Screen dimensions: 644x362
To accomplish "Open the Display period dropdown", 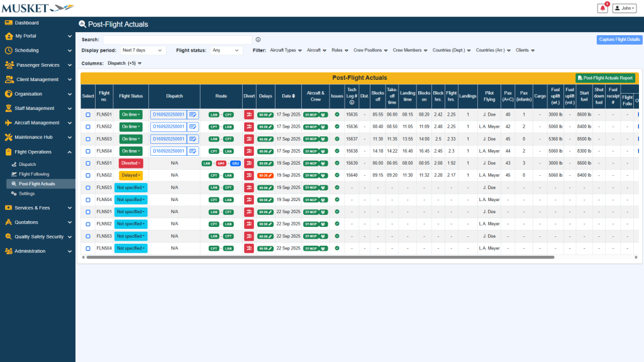I will click(142, 50).
